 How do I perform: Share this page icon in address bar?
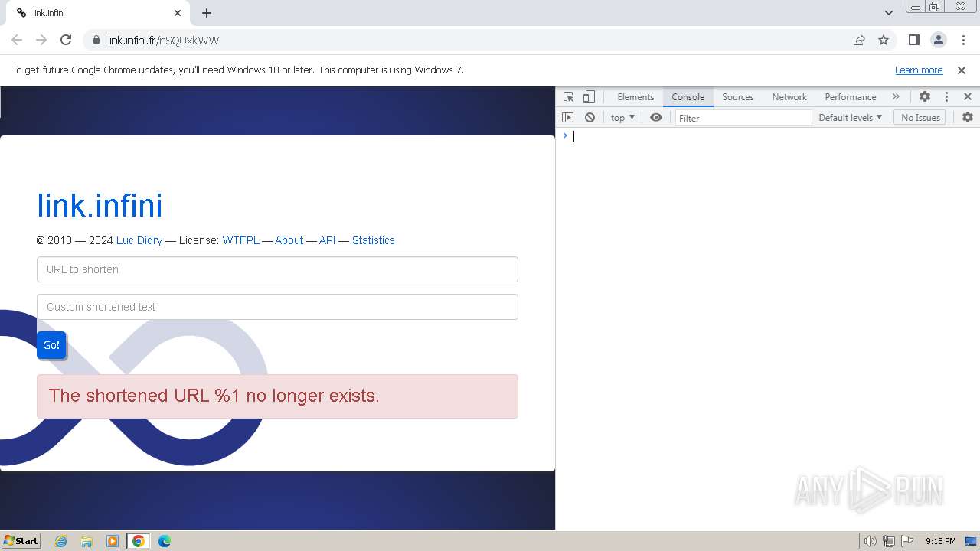click(x=859, y=40)
